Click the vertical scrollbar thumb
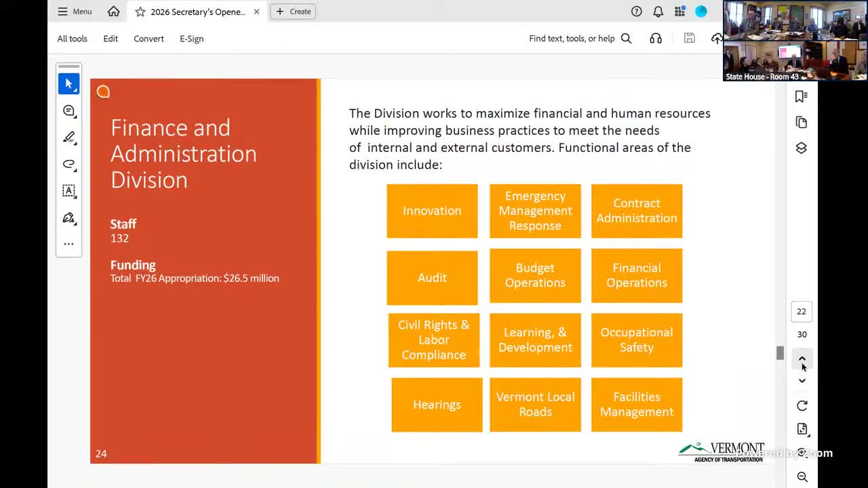The height and width of the screenshot is (488, 868). pyautogui.click(x=780, y=353)
